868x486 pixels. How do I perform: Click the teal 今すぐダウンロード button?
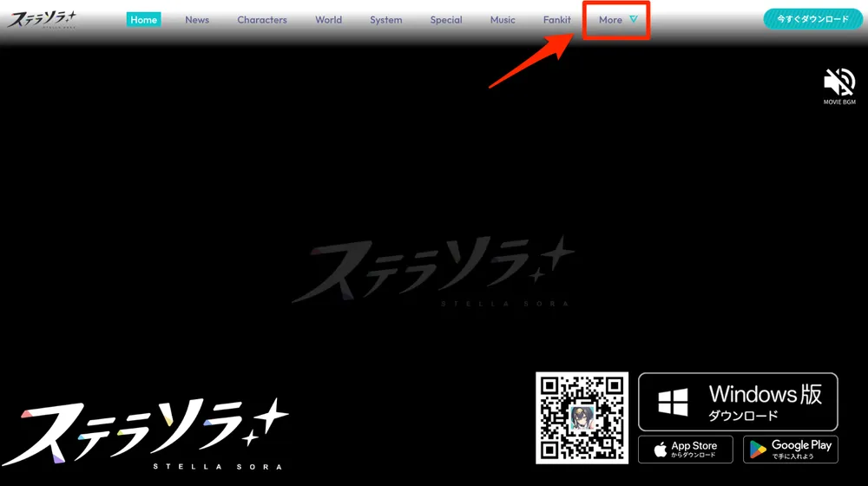click(x=812, y=19)
